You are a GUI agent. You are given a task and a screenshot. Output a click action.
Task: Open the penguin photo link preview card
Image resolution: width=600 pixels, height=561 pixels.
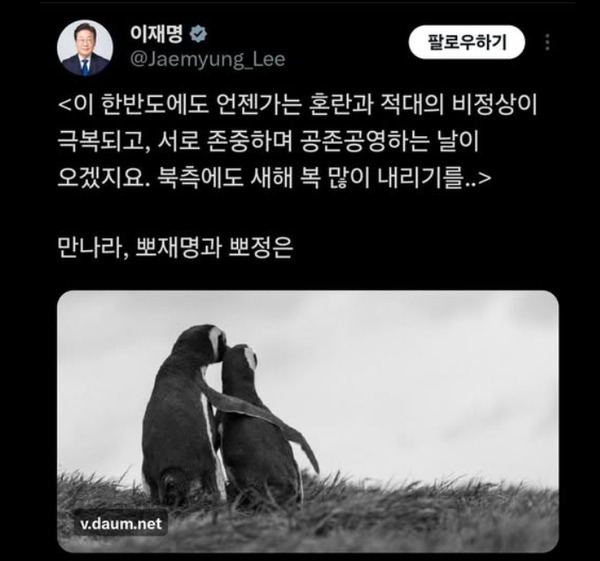tap(308, 421)
